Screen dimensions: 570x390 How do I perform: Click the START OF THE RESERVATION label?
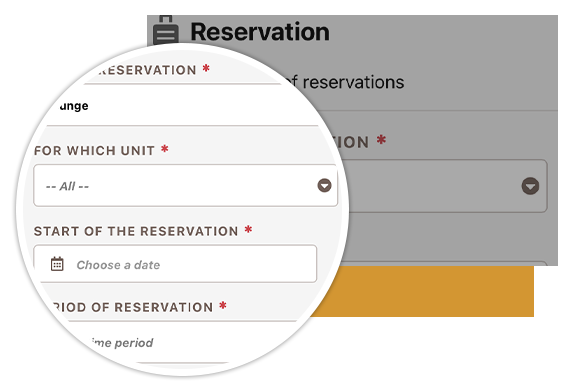(136, 231)
